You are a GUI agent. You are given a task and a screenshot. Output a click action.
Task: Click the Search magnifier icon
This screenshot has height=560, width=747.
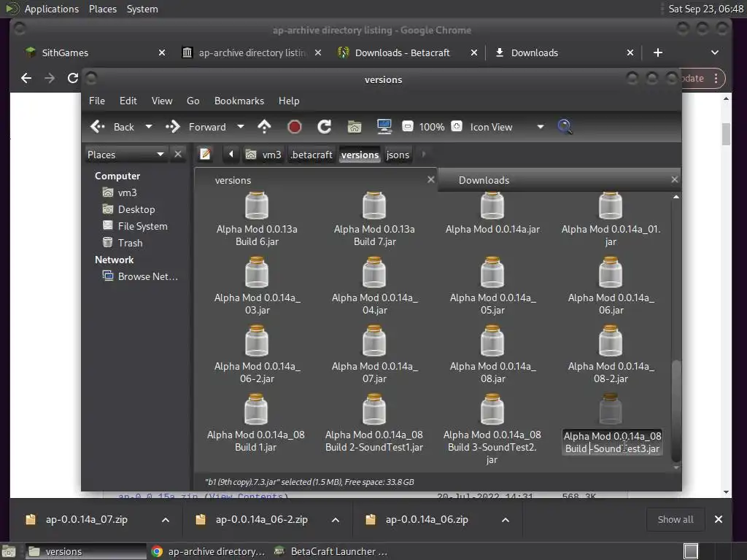[565, 127]
